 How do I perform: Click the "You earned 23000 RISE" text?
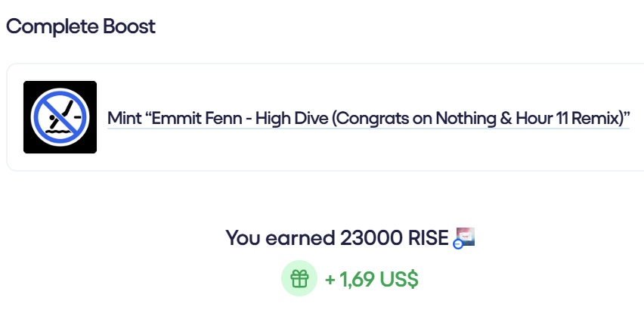coord(337,237)
